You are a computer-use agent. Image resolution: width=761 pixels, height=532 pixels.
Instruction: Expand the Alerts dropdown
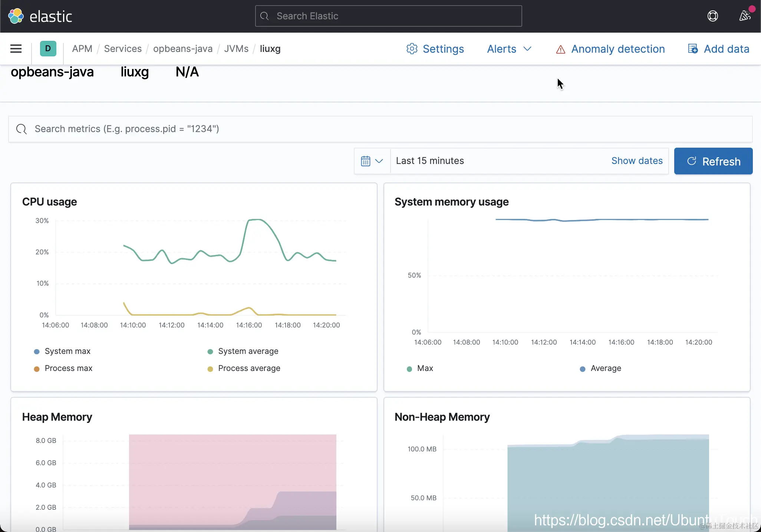[x=509, y=49]
